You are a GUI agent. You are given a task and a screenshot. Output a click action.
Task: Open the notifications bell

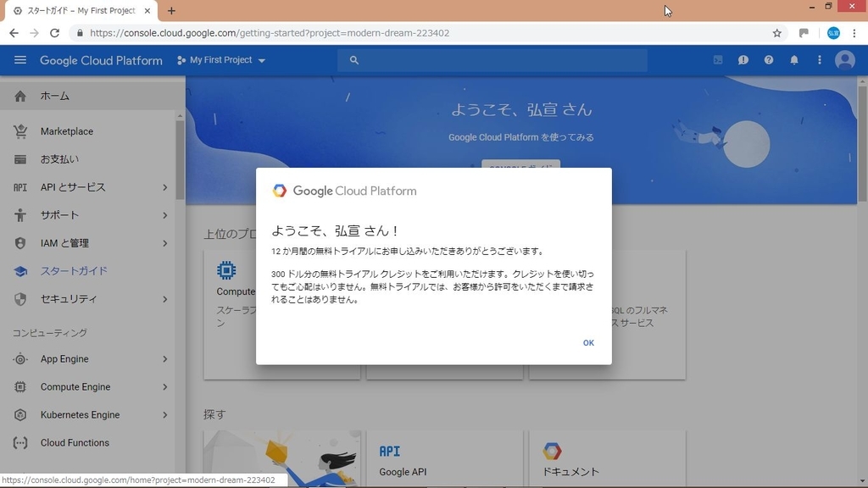point(794,60)
